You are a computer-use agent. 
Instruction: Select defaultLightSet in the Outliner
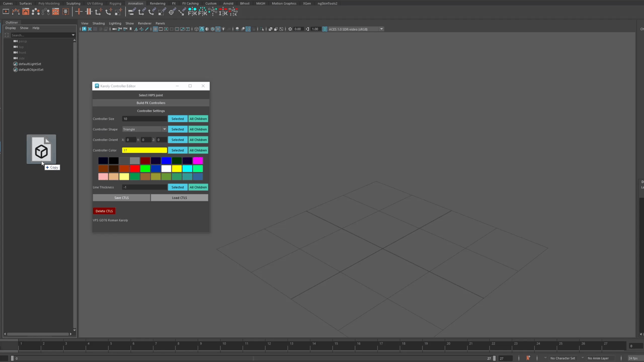point(30,64)
